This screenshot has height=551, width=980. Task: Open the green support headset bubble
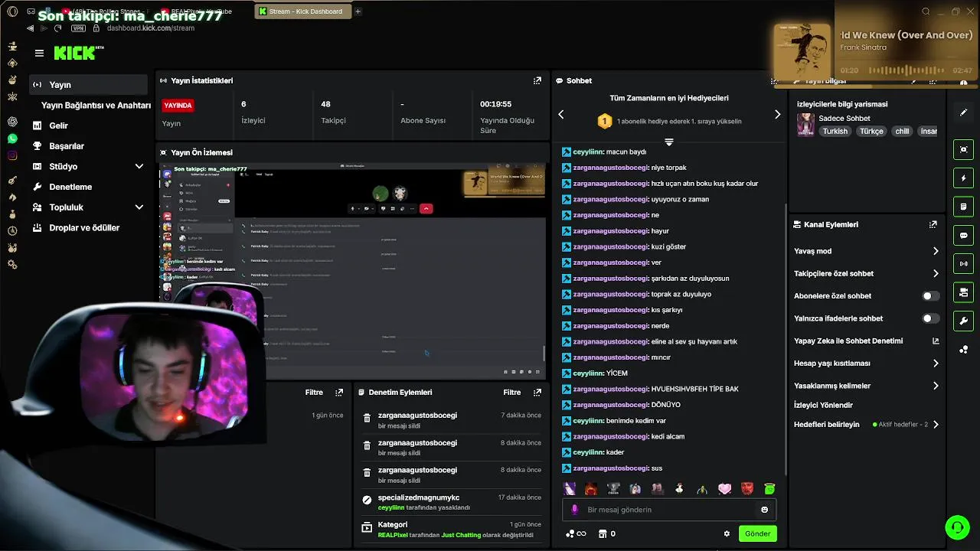957,527
